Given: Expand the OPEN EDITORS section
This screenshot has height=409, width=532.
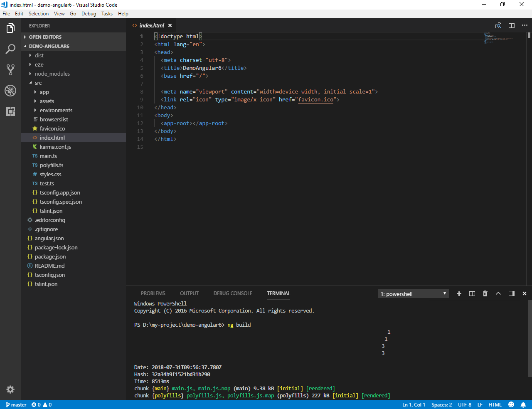Looking at the screenshot, I should point(73,37).
